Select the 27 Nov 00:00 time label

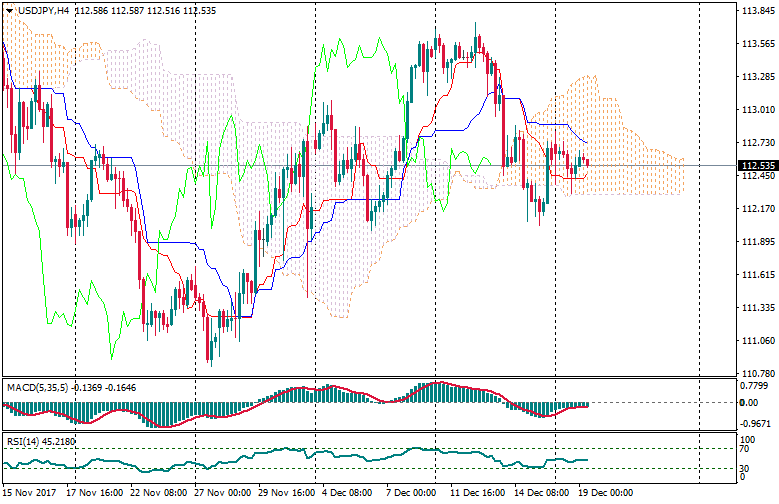(x=220, y=494)
